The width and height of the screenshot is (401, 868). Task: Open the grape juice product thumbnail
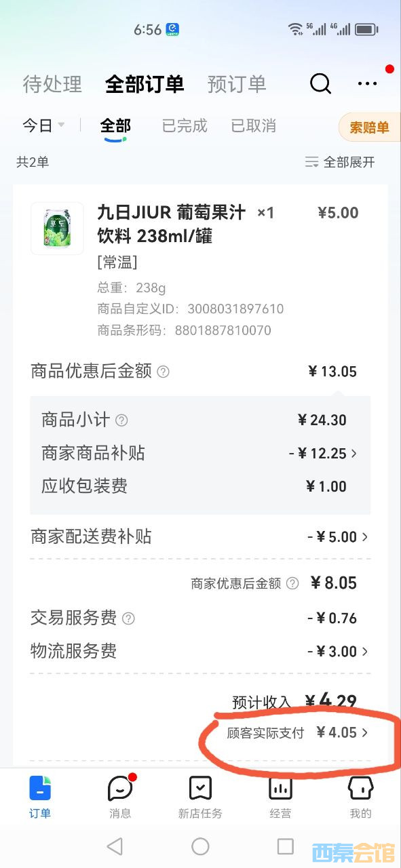(x=57, y=229)
